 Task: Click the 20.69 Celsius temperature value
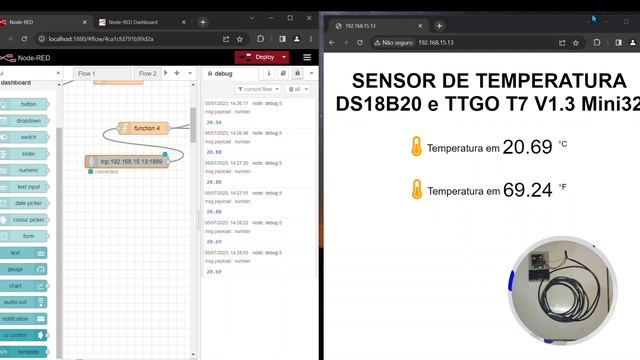(527, 147)
